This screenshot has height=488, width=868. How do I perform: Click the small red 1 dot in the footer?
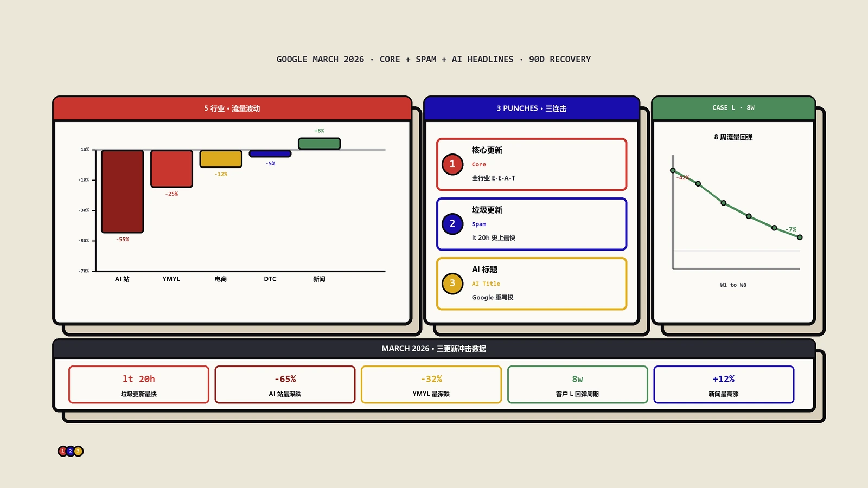[63, 451]
